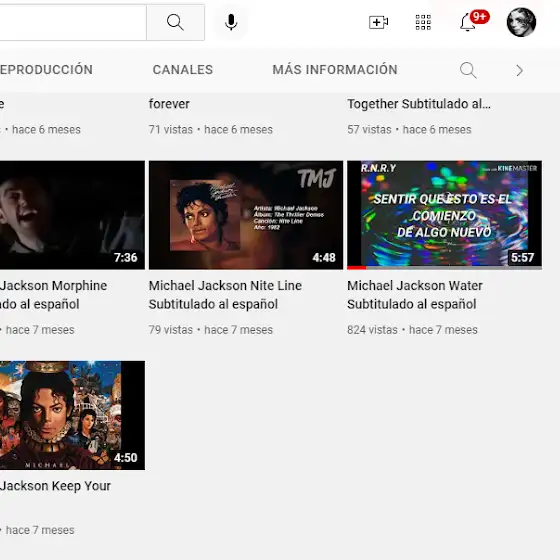The image size is (560, 560).
Task: Click the 4:48 duration badge
Action: 324,258
